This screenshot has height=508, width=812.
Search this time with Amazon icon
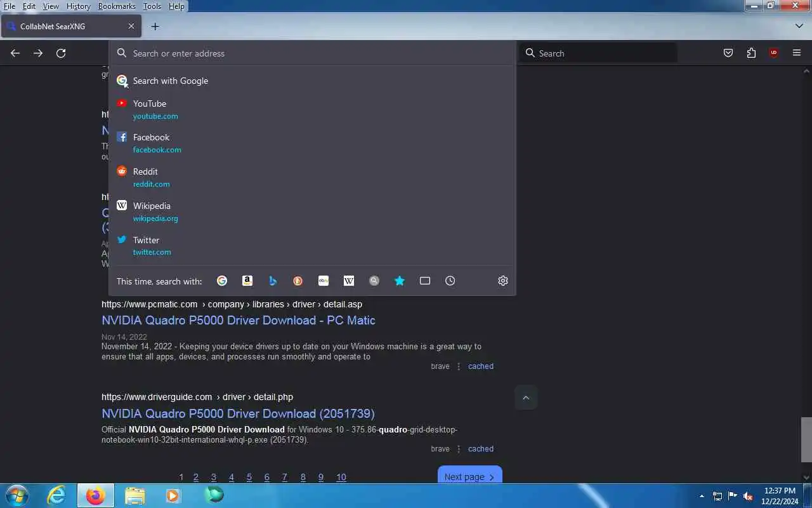point(247,281)
